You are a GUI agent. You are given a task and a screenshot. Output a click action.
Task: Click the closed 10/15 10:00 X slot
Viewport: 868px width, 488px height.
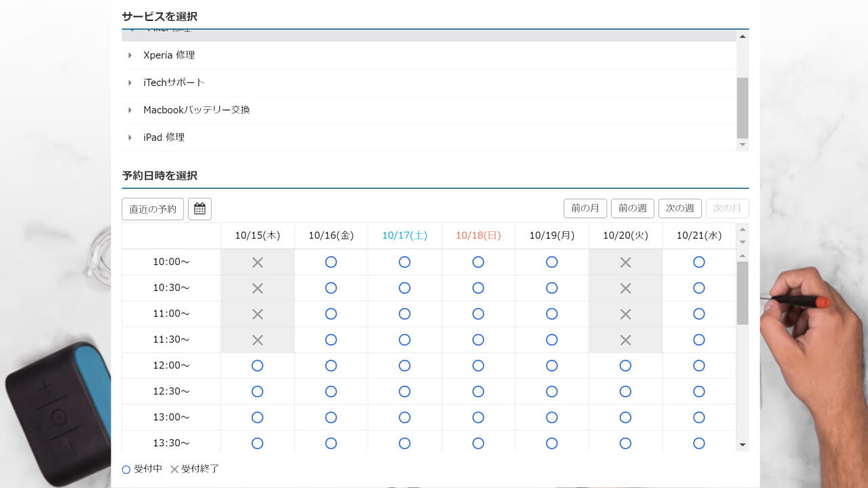pos(258,262)
